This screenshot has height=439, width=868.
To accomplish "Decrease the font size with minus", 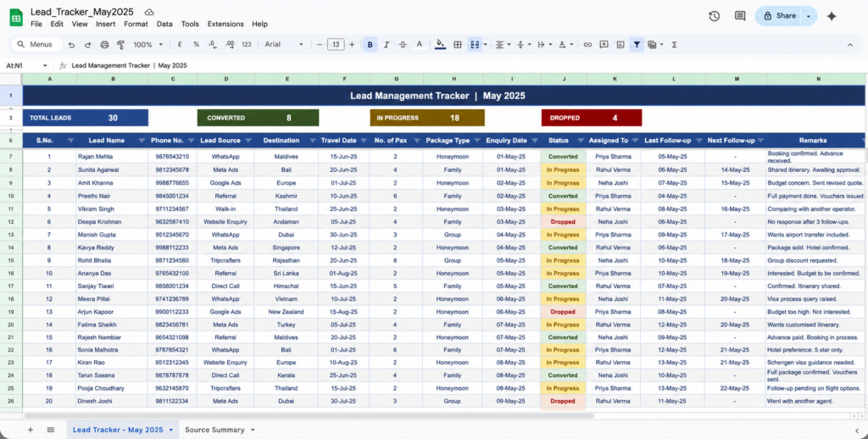I will coord(319,45).
